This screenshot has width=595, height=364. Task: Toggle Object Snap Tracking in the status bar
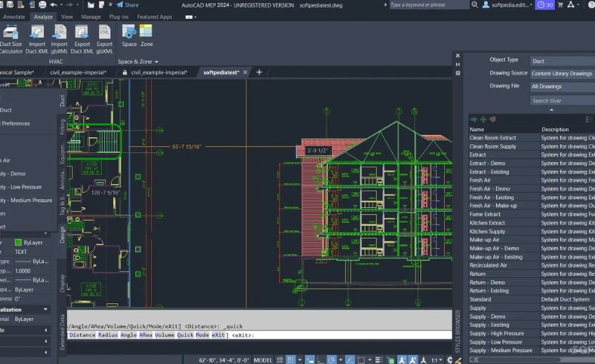click(x=350, y=360)
